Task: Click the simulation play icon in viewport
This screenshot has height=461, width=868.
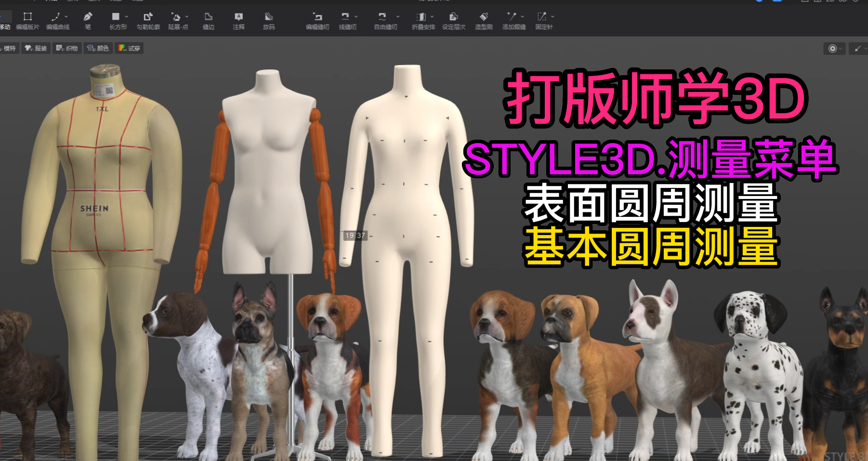Action: 832,48
